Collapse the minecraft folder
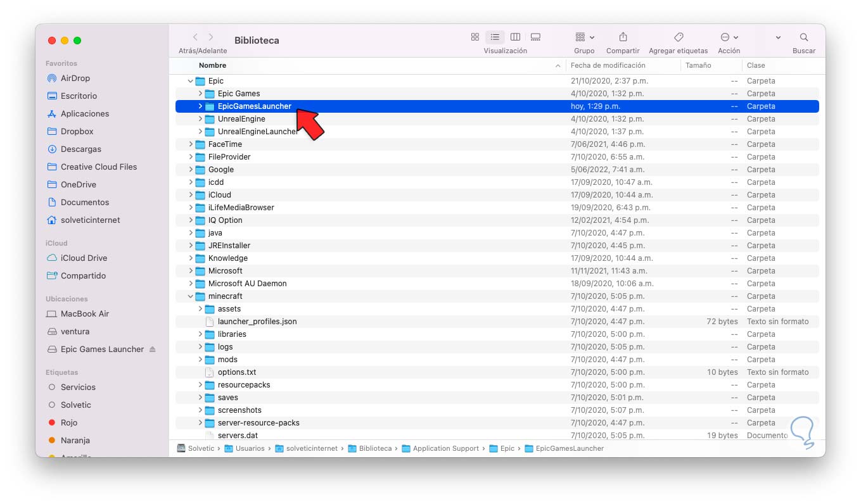 tap(191, 296)
